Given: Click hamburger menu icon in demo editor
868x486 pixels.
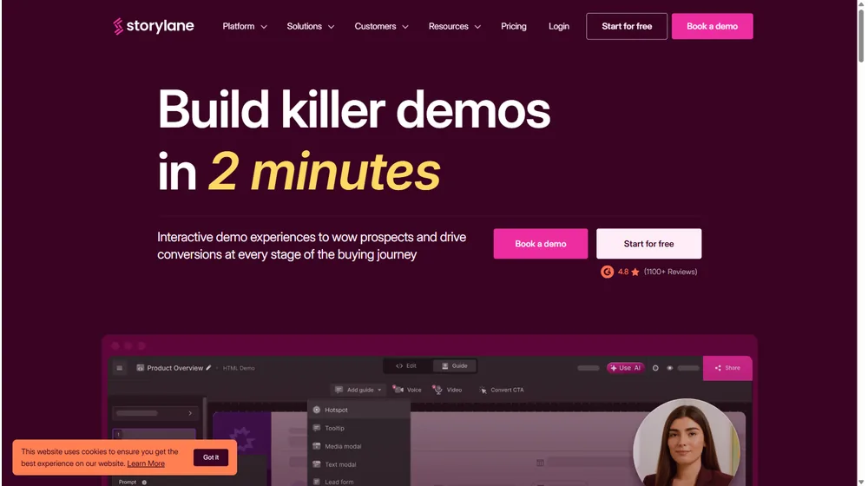Looking at the screenshot, I should pos(120,368).
